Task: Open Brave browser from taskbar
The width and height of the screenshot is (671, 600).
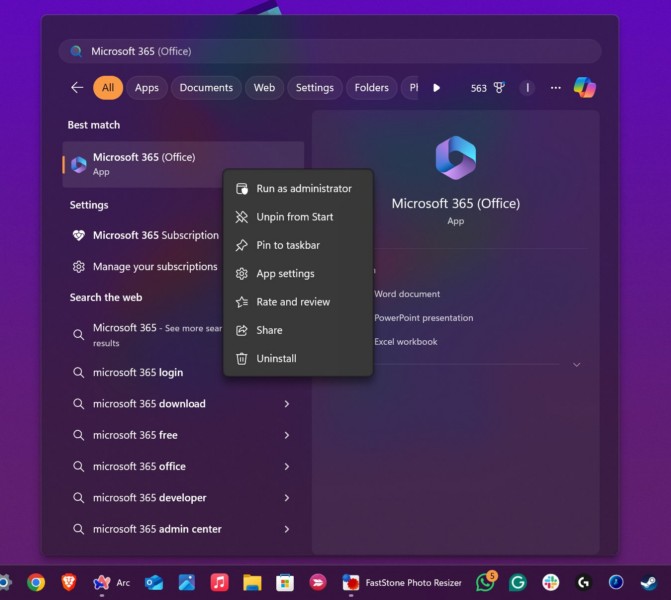Action: pos(69,582)
